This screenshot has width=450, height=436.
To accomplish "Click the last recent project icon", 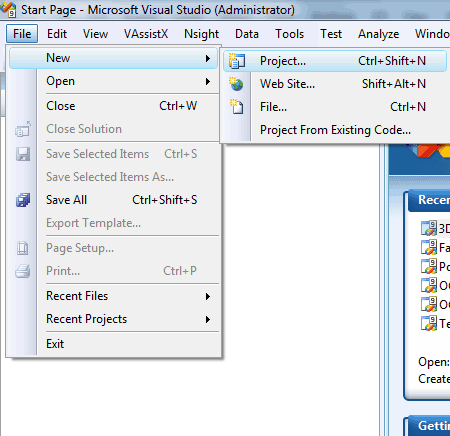I will [x=429, y=323].
